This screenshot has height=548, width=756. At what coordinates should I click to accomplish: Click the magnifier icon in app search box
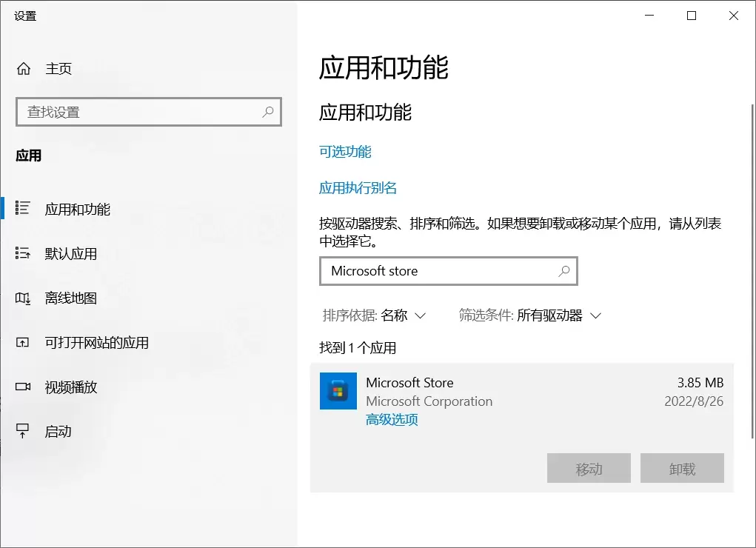(x=563, y=271)
